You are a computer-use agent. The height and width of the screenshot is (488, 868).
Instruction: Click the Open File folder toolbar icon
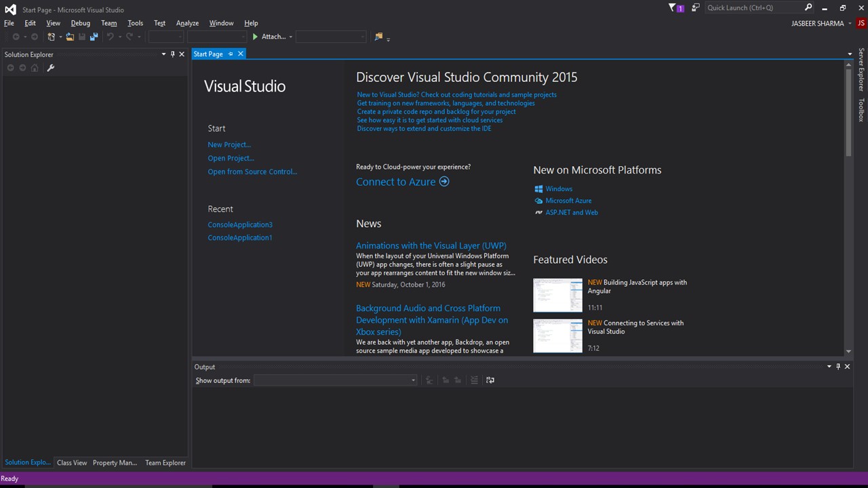pos(70,37)
